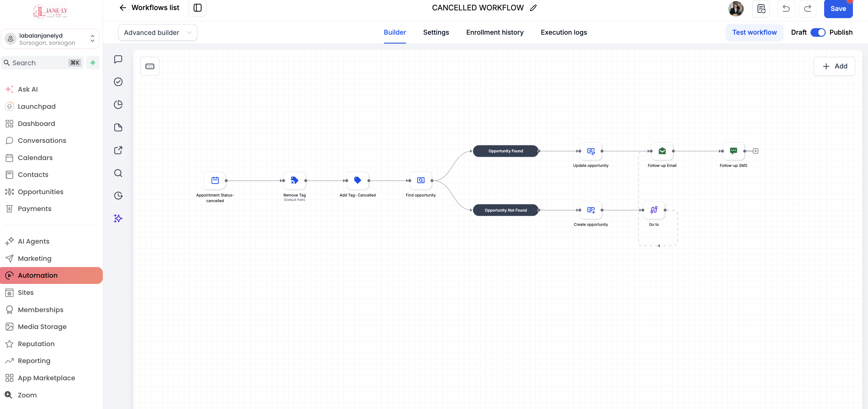Expand the Advanced builder dropdown
The width and height of the screenshot is (868, 409).
click(x=157, y=33)
